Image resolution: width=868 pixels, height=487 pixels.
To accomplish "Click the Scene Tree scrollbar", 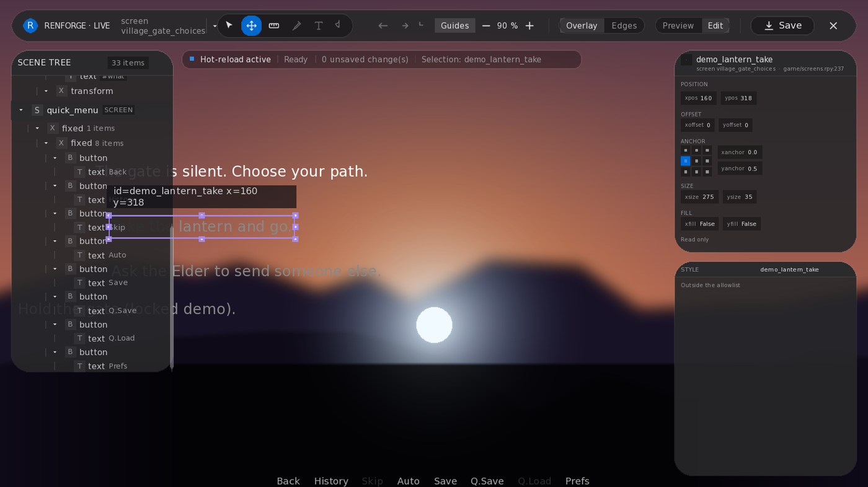I will [x=172, y=297].
